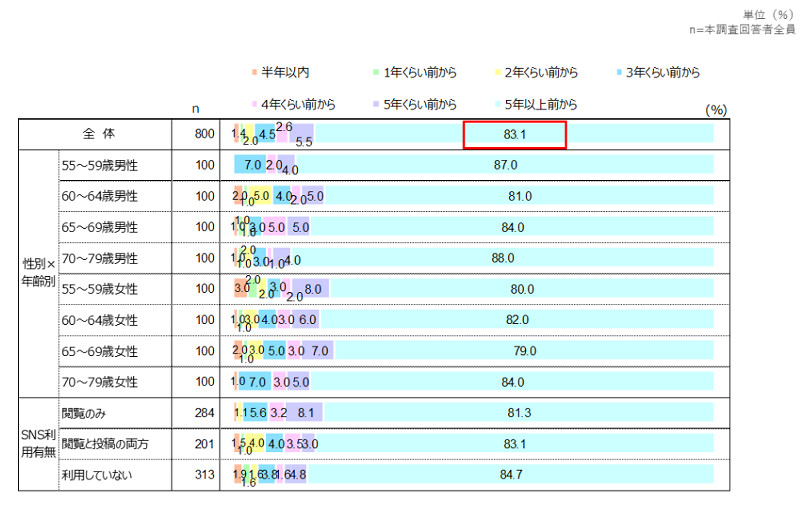This screenshot has width=800, height=513.
Task: Click the SNS利用有無 category header
Action: tap(38, 443)
